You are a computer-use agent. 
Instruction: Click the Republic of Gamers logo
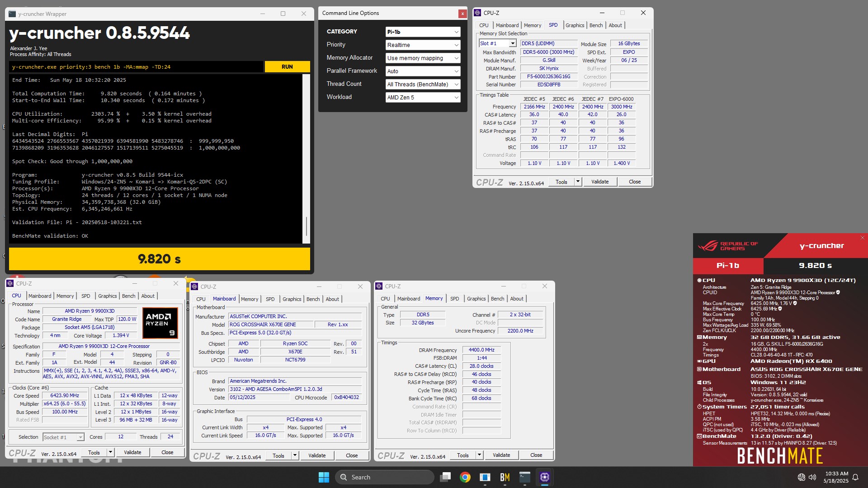728,246
